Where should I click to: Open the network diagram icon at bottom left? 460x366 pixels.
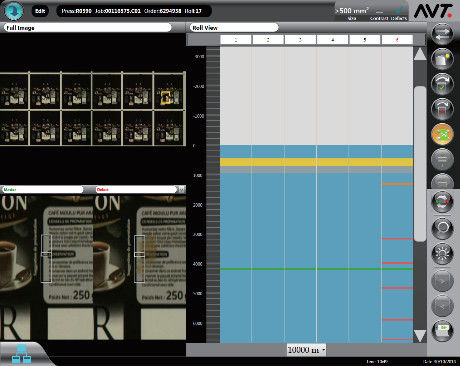pos(21,354)
